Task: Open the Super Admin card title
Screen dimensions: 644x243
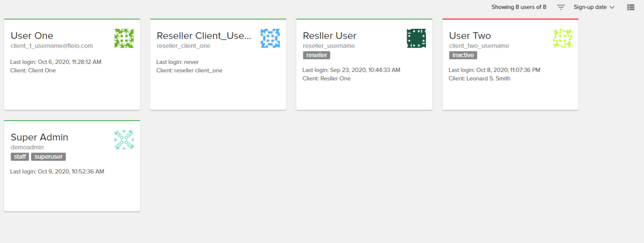Action: [39, 137]
